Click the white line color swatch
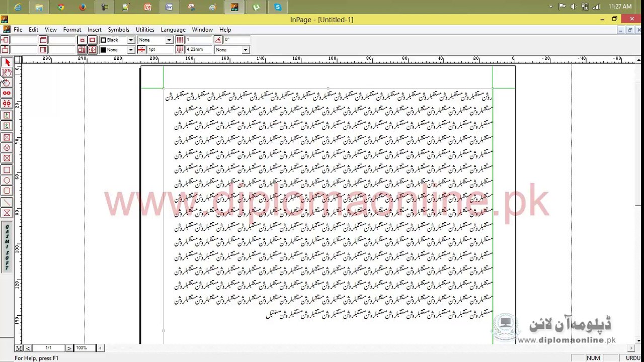644x362 pixels. (x=103, y=40)
